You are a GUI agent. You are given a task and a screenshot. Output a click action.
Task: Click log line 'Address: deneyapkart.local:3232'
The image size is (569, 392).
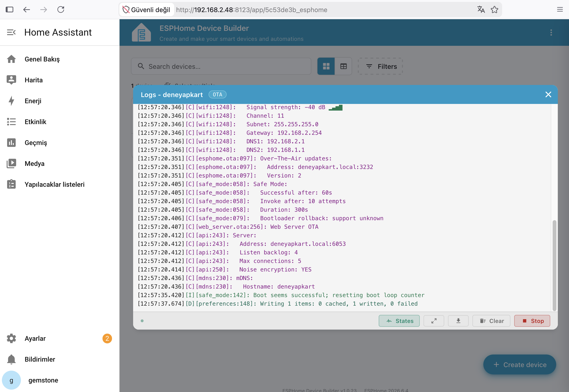(x=255, y=167)
